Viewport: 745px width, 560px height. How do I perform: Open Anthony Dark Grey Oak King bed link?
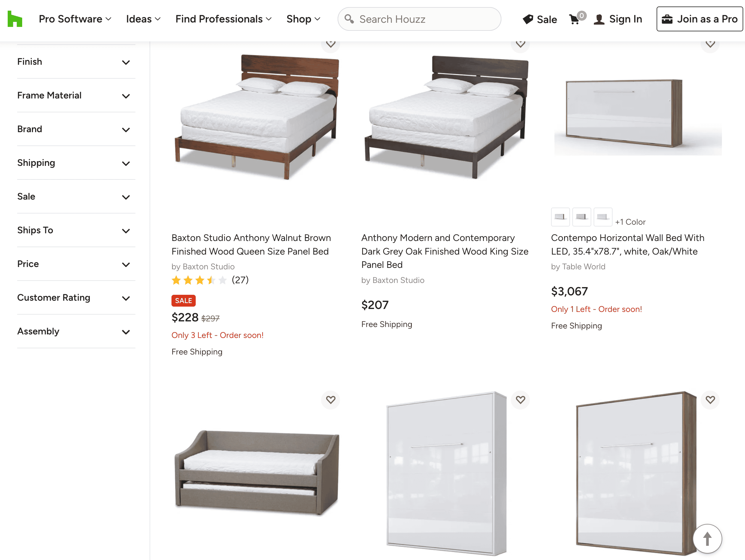point(445,251)
